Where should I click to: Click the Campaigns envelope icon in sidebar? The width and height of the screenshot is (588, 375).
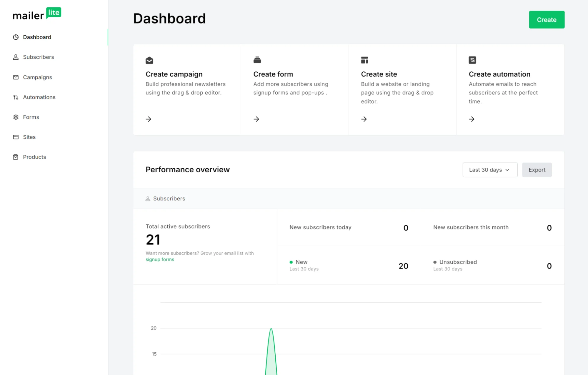tap(16, 77)
